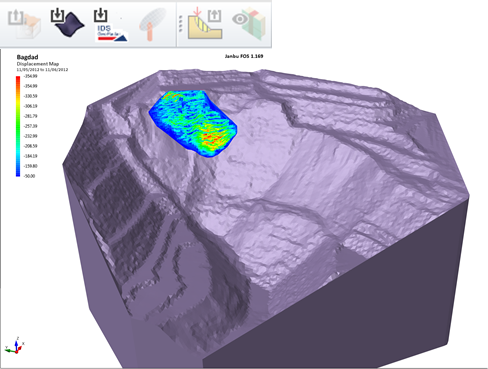The image size is (488, 369).
Task: Click the Janbu FOS 1.169 label
Action: click(x=244, y=56)
